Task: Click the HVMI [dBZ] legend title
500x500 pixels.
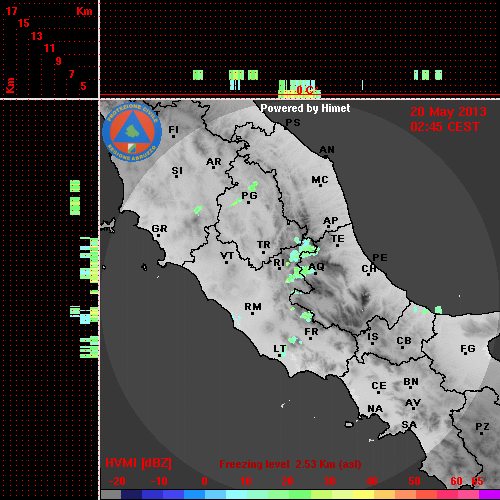Action: [x=138, y=463]
